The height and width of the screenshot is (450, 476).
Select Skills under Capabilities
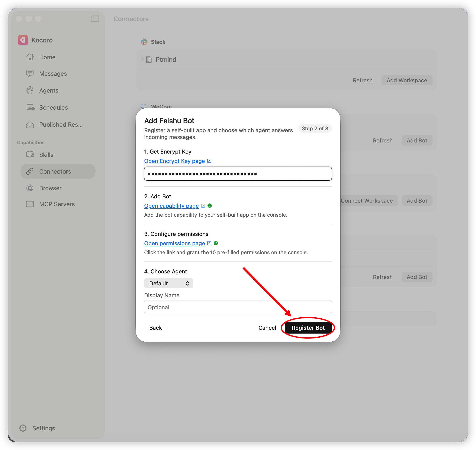58,155
